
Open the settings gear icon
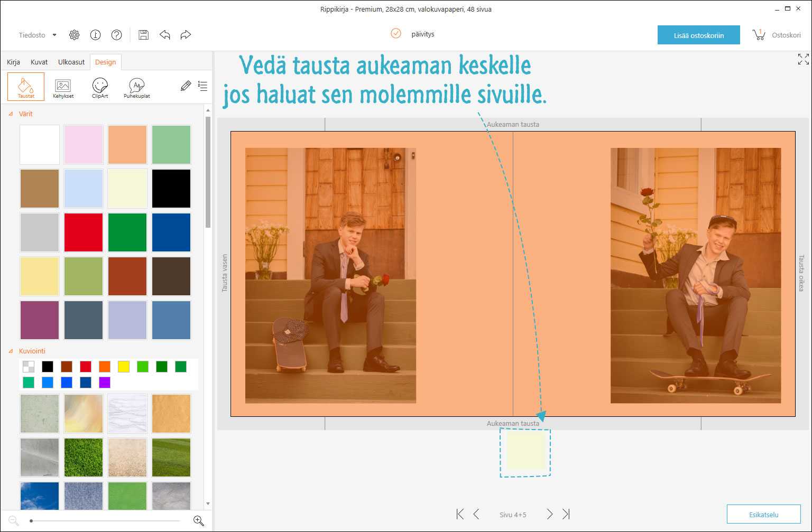pyautogui.click(x=75, y=35)
